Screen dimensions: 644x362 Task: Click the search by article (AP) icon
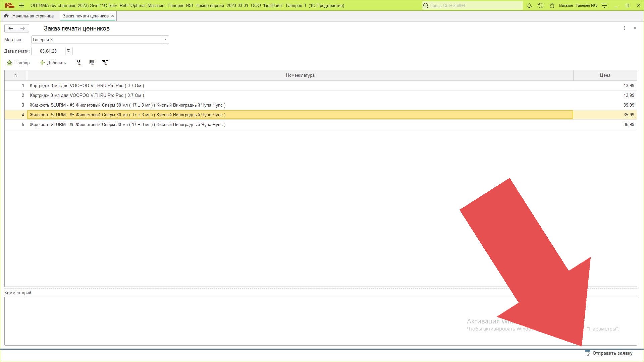tap(79, 63)
